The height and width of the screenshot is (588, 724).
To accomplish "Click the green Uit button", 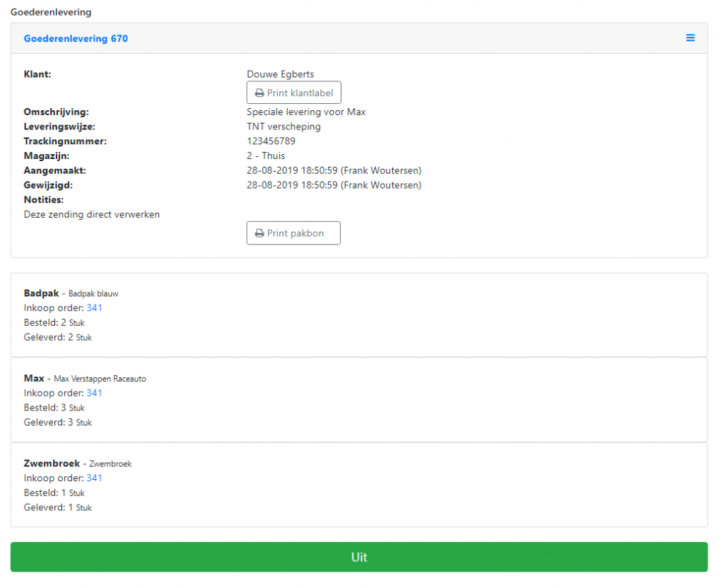I will pos(358,557).
